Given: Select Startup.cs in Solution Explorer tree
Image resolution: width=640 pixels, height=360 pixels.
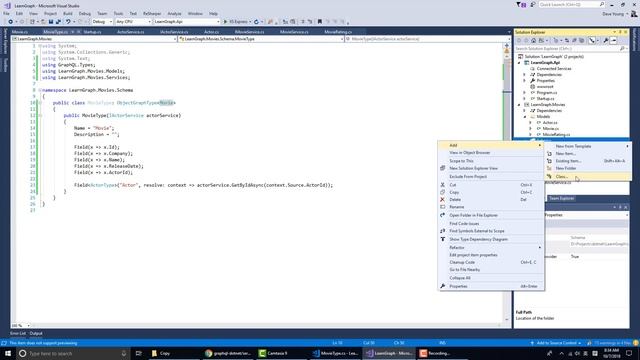Looking at the screenshot, I should [x=545, y=98].
